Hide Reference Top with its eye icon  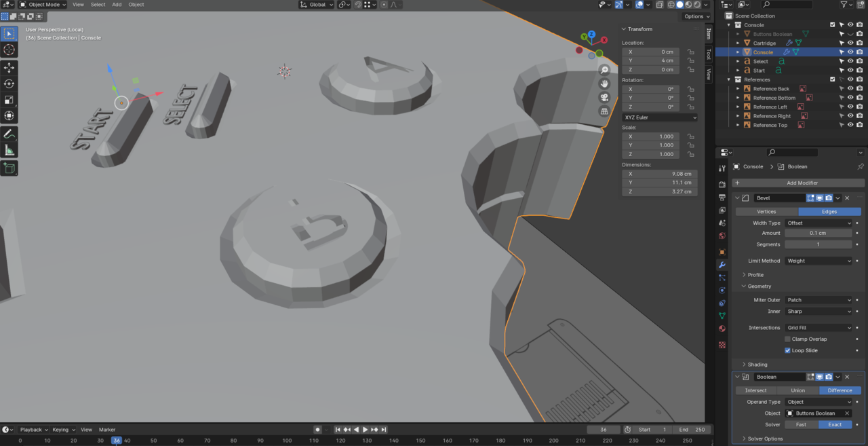pyautogui.click(x=850, y=125)
